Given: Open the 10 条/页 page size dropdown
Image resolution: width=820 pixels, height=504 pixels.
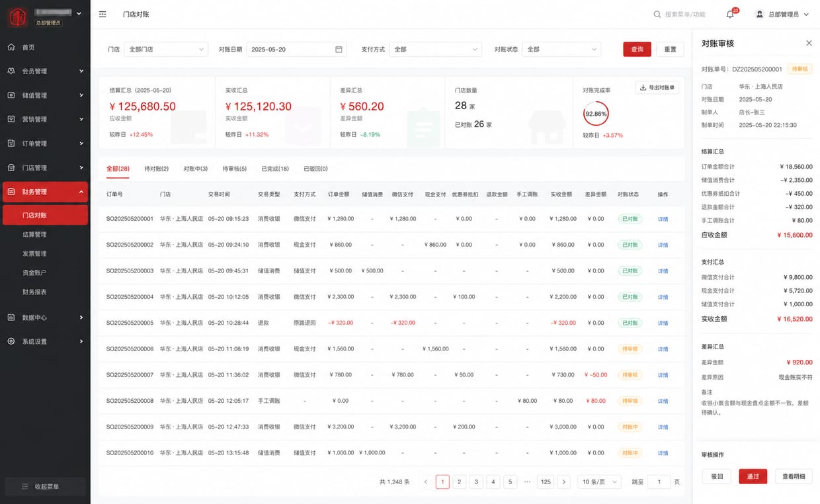Looking at the screenshot, I should pos(599,482).
